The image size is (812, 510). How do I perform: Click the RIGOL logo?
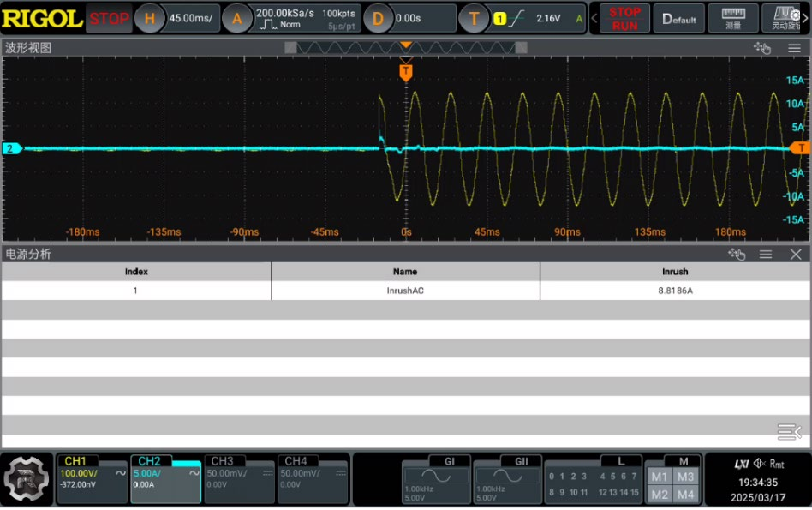coord(42,19)
